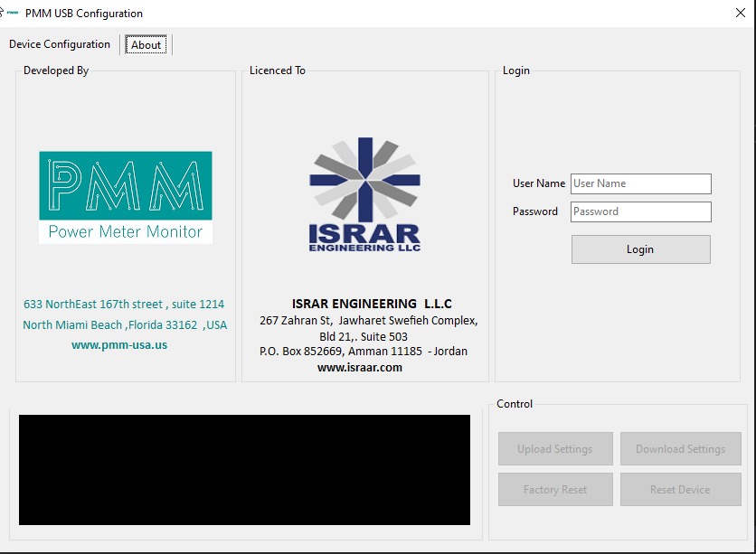Click the 'Developed By' group title
Image resolution: width=756 pixels, height=554 pixels.
click(56, 70)
